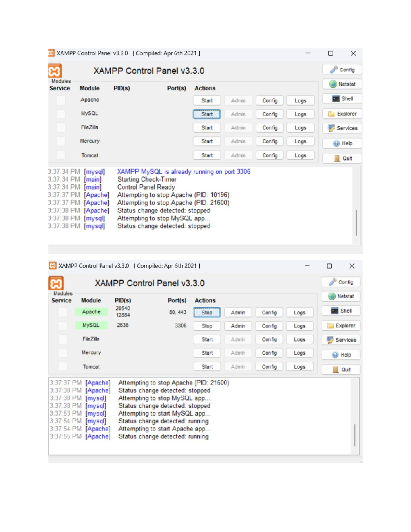411x532 pixels.
Task: Click Quit in lower window
Action: click(341, 370)
